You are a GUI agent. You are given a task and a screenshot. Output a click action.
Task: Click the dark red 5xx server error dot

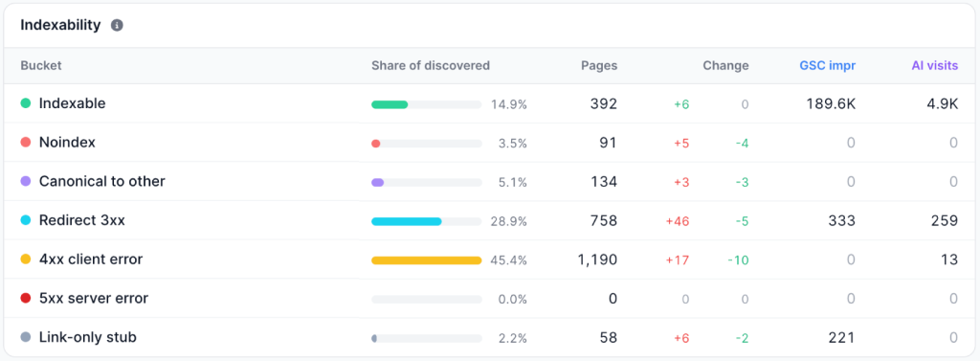coord(26,298)
